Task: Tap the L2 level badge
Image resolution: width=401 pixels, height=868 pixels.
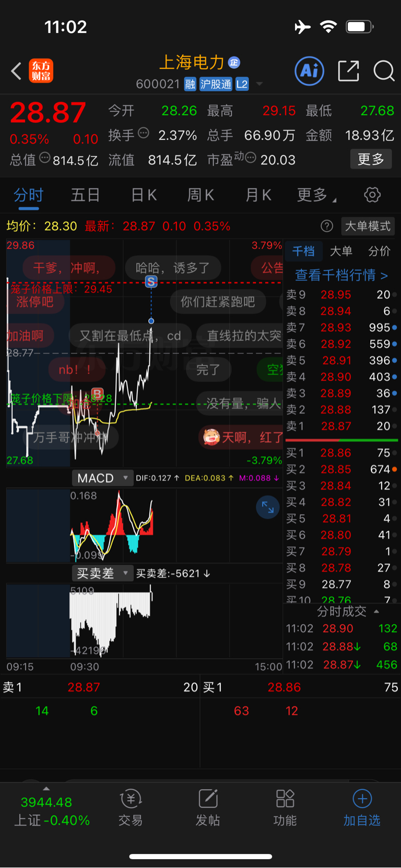Action: click(x=242, y=84)
